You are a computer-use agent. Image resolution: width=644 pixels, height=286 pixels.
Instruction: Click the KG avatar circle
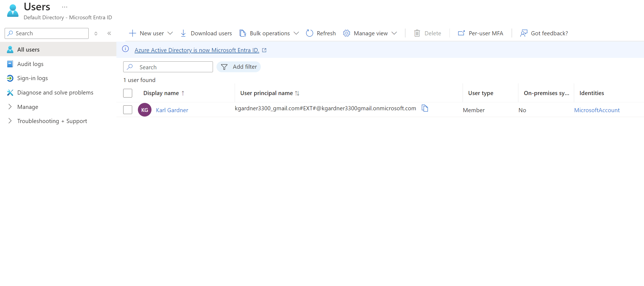145,110
